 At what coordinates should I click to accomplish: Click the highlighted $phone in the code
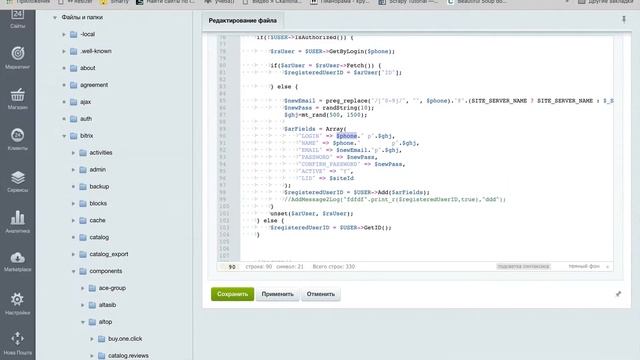tap(347, 136)
